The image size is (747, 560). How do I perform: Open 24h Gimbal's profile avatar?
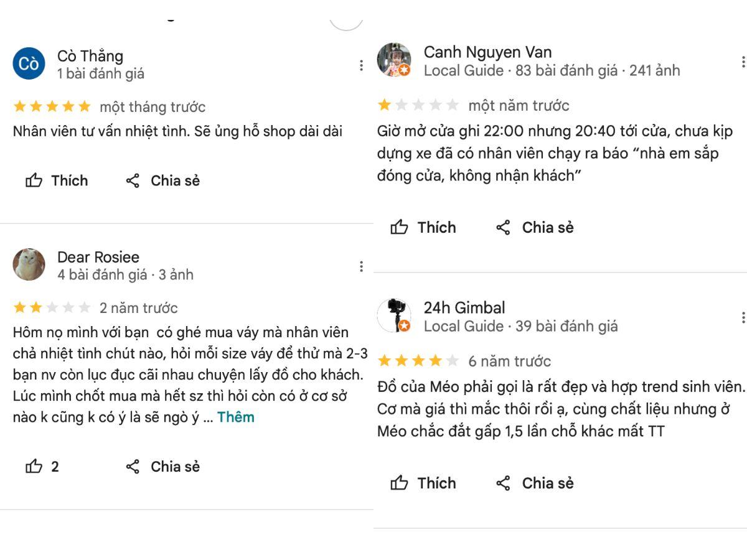pos(393,315)
